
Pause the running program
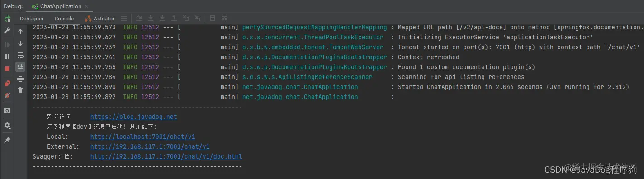point(7,57)
